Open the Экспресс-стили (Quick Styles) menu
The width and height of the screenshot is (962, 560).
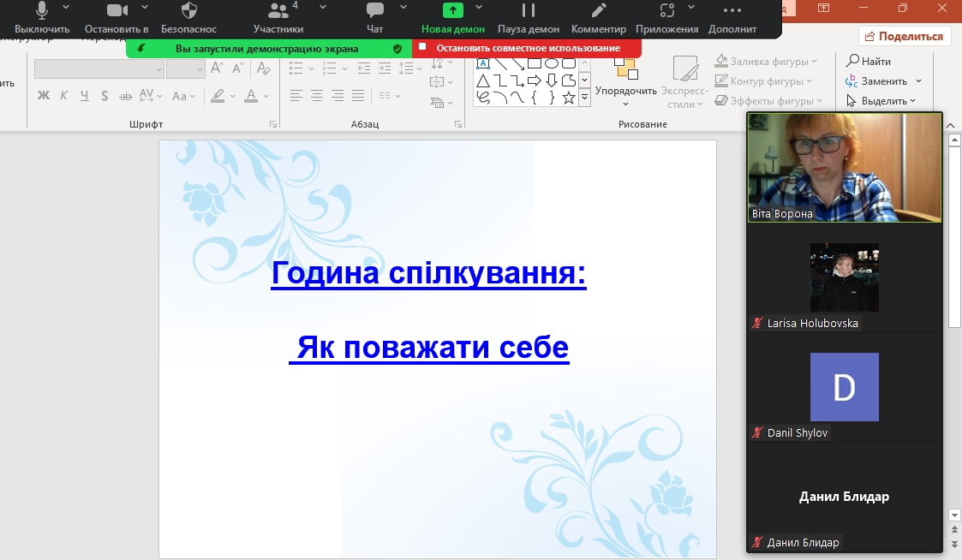point(684,83)
